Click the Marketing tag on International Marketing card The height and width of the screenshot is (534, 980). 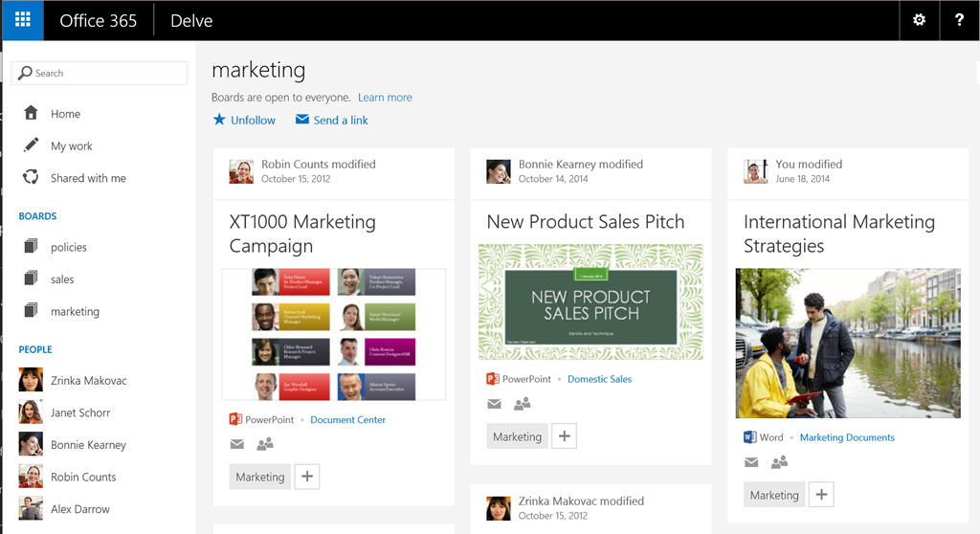[774, 495]
